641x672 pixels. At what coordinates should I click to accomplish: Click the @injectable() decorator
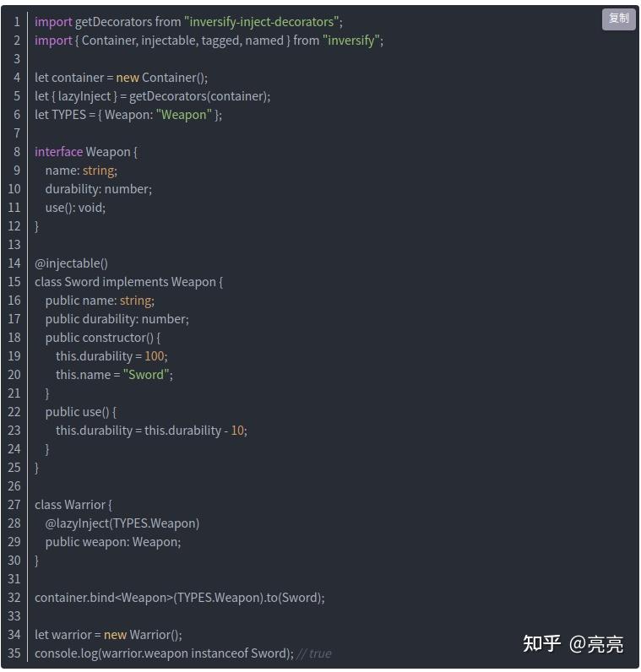click(71, 263)
